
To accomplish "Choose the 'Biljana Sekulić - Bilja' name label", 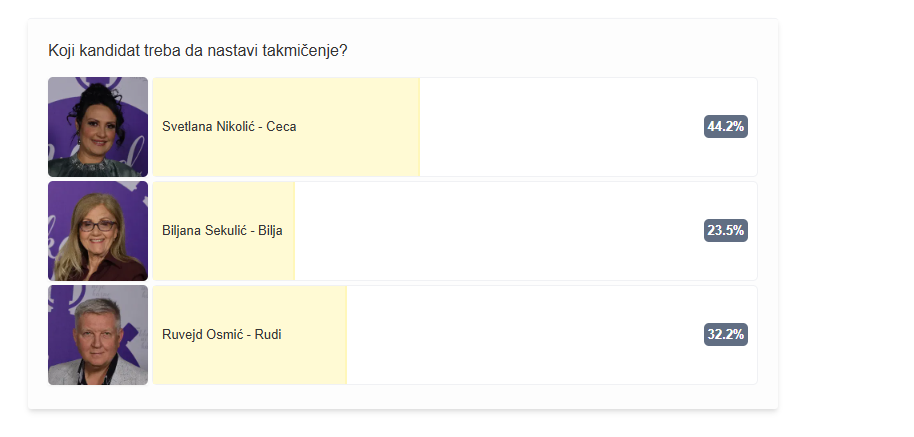I will (x=222, y=231).
